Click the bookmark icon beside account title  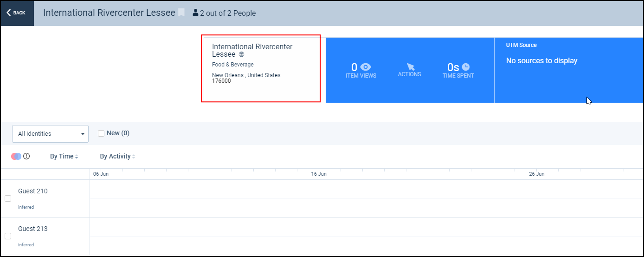click(181, 13)
